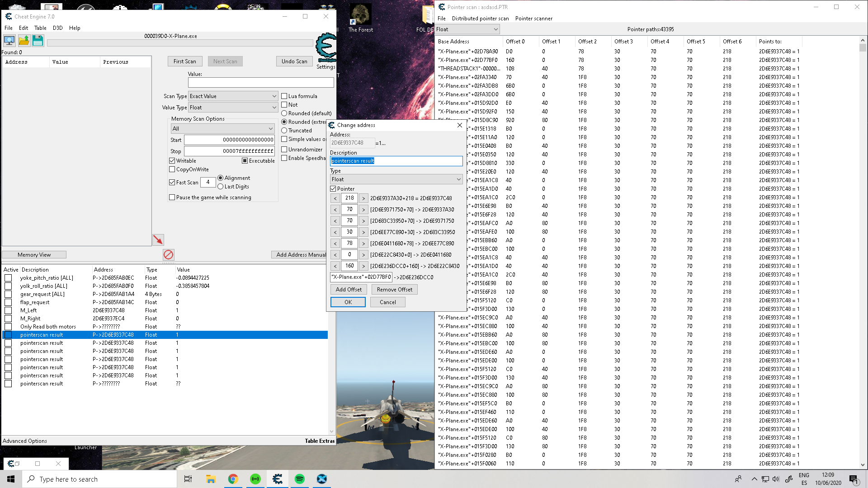Select the Truncated radio button

tap(284, 131)
